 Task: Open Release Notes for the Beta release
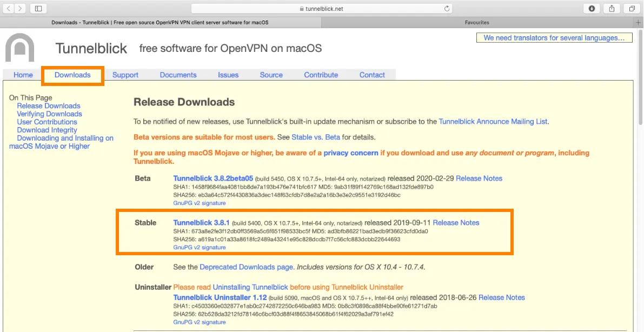479,178
